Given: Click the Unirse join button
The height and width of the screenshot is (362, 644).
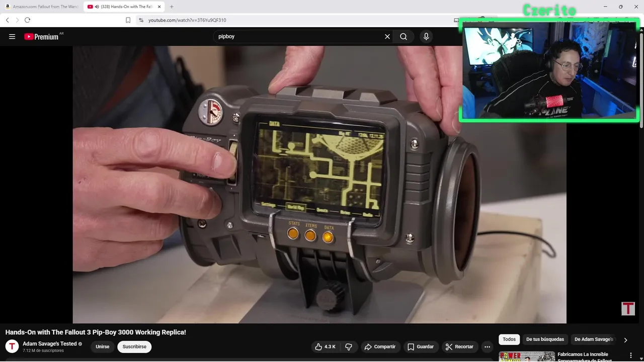Looking at the screenshot, I should click(x=103, y=347).
